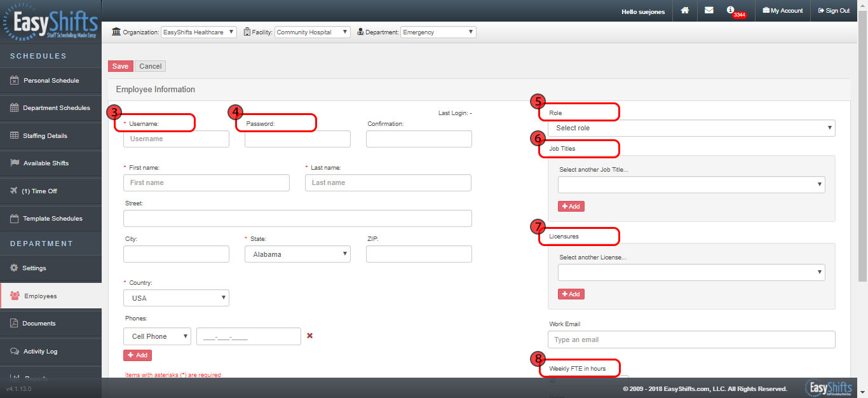Focus the City input field
The height and width of the screenshot is (398, 868).
tap(176, 254)
